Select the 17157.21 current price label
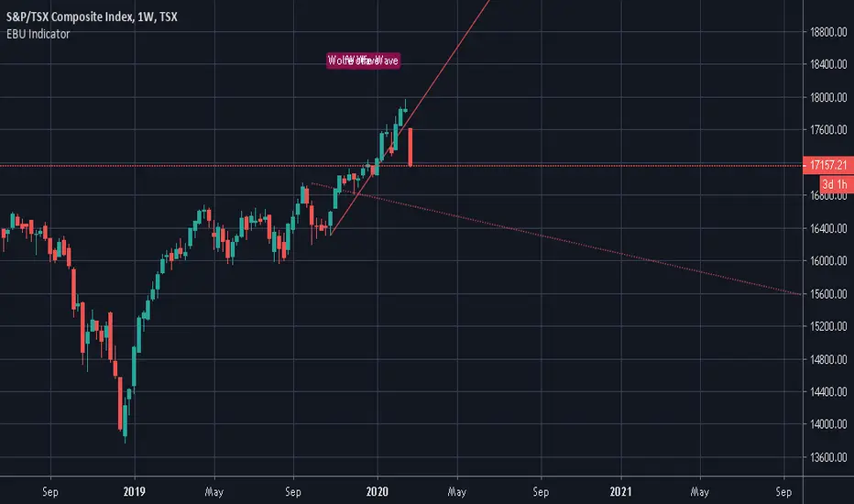The width and height of the screenshot is (854, 504). (827, 165)
